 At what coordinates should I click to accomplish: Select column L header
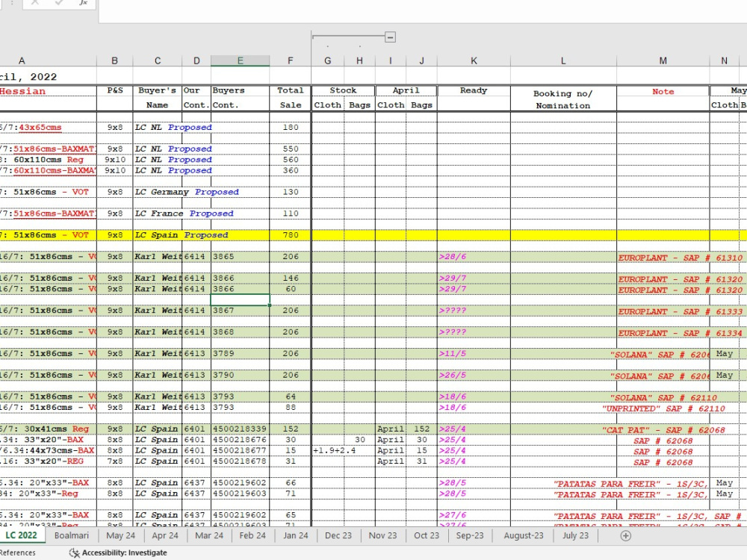pyautogui.click(x=563, y=60)
